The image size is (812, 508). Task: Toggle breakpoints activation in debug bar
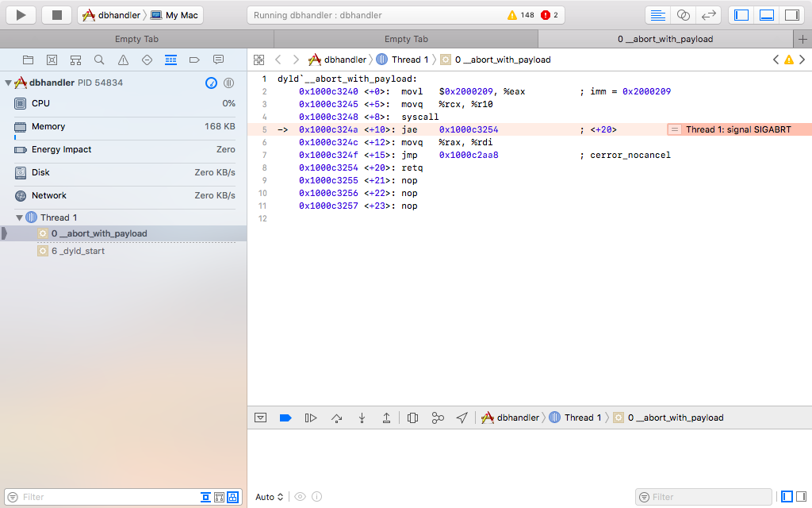click(x=285, y=418)
